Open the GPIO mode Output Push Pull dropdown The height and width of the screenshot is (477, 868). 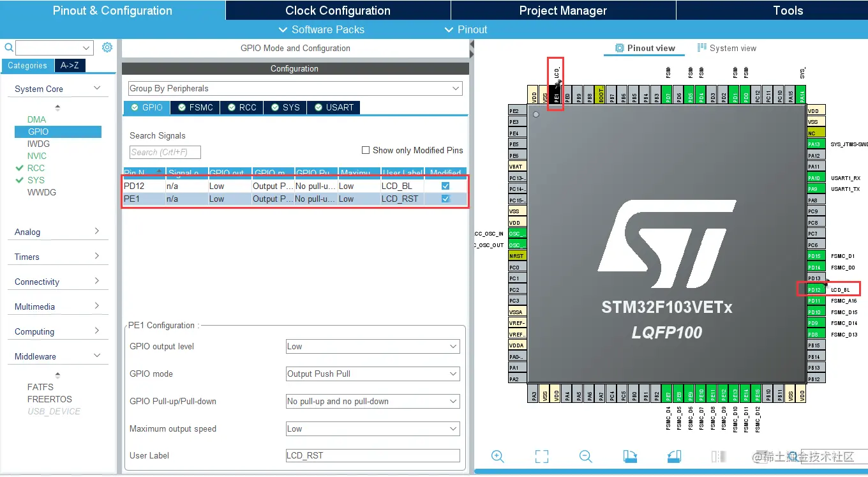pos(373,374)
